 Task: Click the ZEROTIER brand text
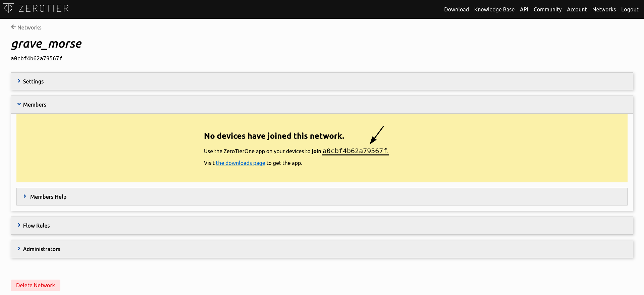tap(44, 8)
